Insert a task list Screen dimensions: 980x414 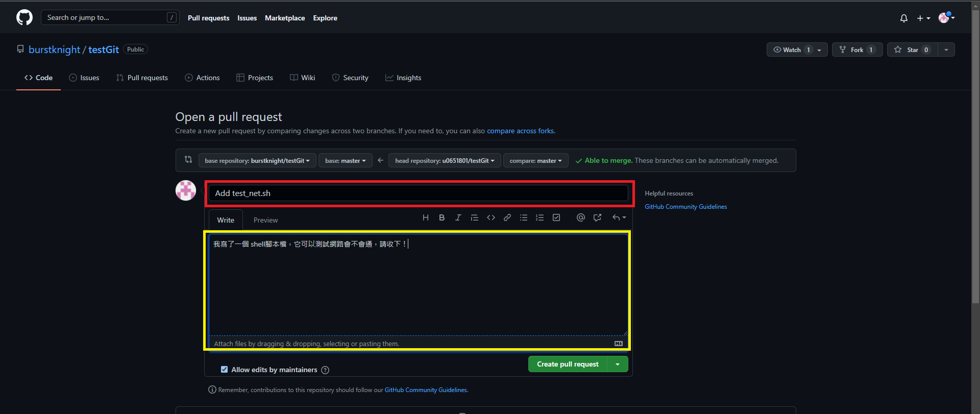[x=556, y=217]
